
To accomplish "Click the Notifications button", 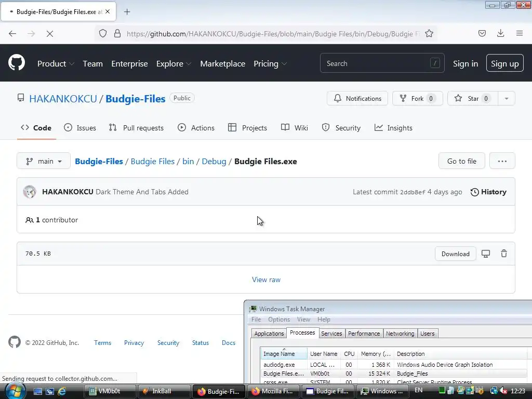I will point(357,98).
